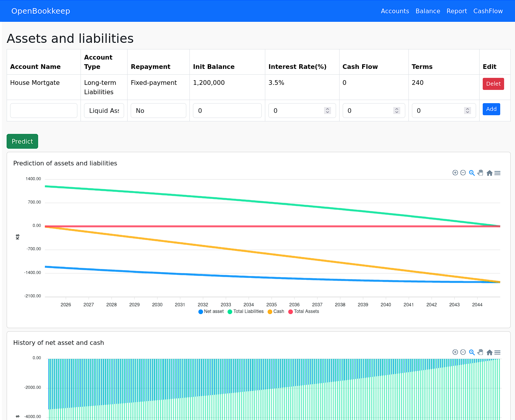Delete the House Mortgate account row
Image resolution: width=515 pixels, height=420 pixels.
493,84
